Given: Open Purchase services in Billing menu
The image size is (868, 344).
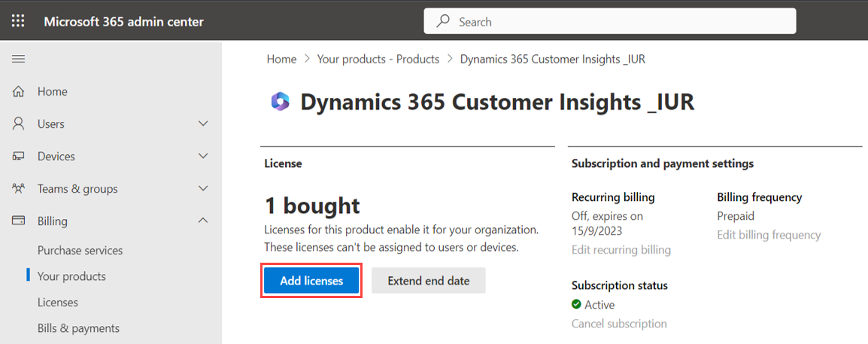Looking at the screenshot, I should [80, 250].
